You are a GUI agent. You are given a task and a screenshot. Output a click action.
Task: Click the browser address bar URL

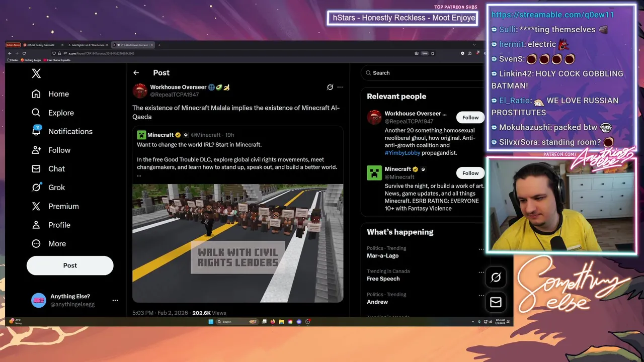tap(101, 53)
